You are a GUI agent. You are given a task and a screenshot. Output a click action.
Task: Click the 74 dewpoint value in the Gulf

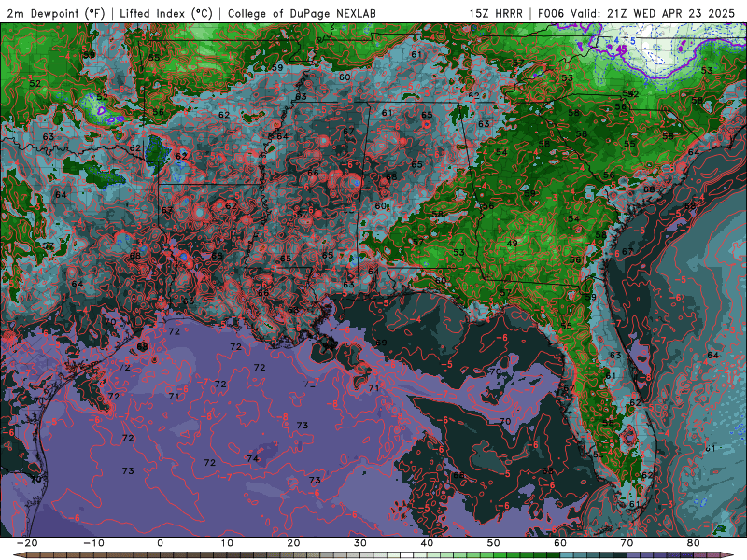tap(252, 458)
